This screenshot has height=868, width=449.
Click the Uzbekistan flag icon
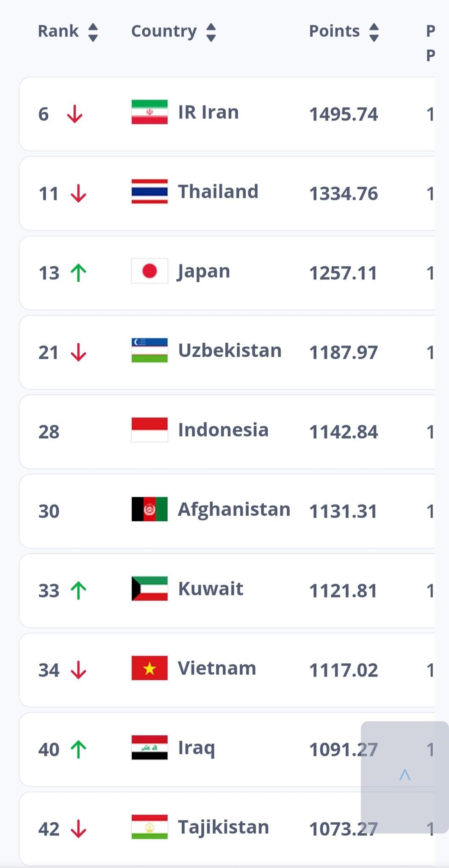pyautogui.click(x=150, y=351)
